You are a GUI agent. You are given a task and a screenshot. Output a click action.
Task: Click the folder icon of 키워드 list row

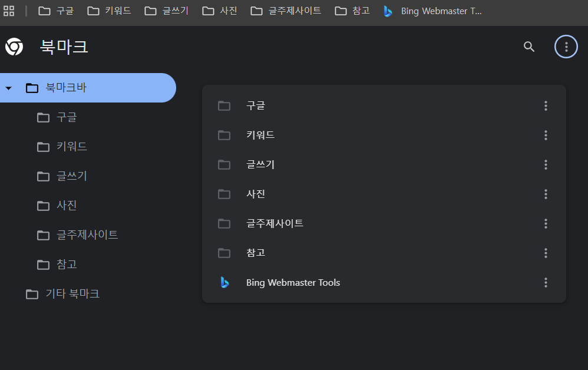[224, 135]
